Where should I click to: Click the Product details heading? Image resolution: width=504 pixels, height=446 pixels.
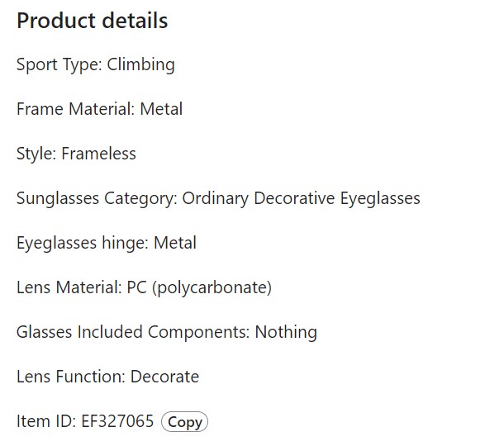click(93, 21)
